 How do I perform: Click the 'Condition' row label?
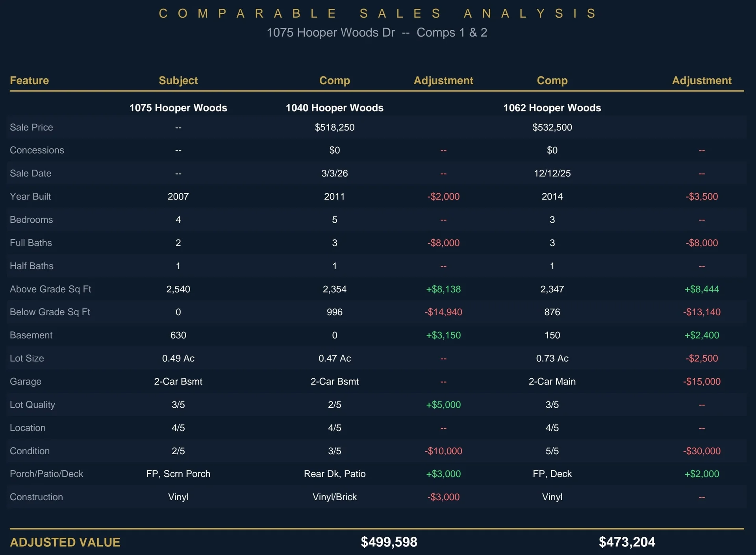[30, 451]
